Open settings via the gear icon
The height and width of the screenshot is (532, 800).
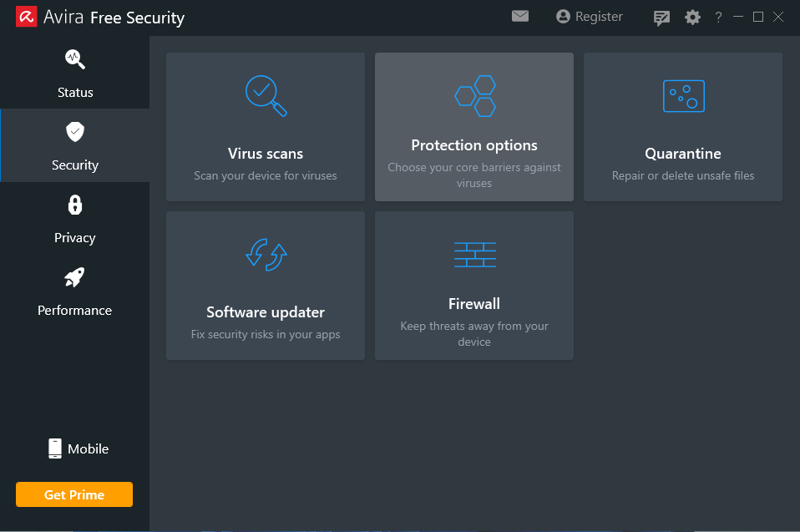[x=692, y=18]
